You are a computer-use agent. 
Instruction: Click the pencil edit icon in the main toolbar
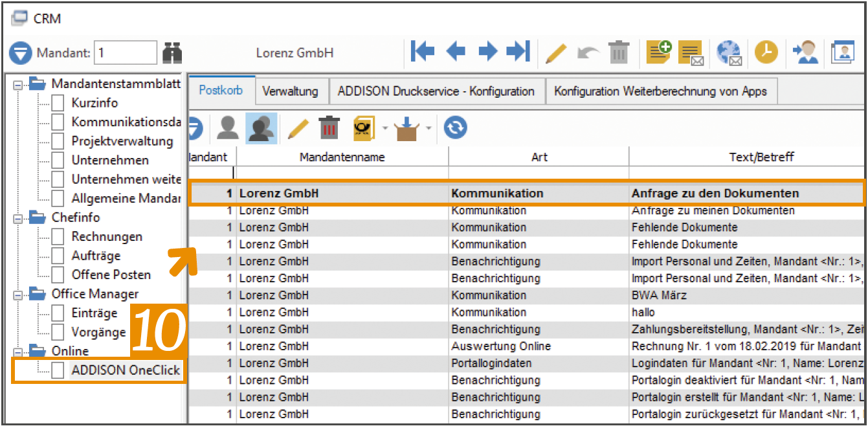point(556,52)
